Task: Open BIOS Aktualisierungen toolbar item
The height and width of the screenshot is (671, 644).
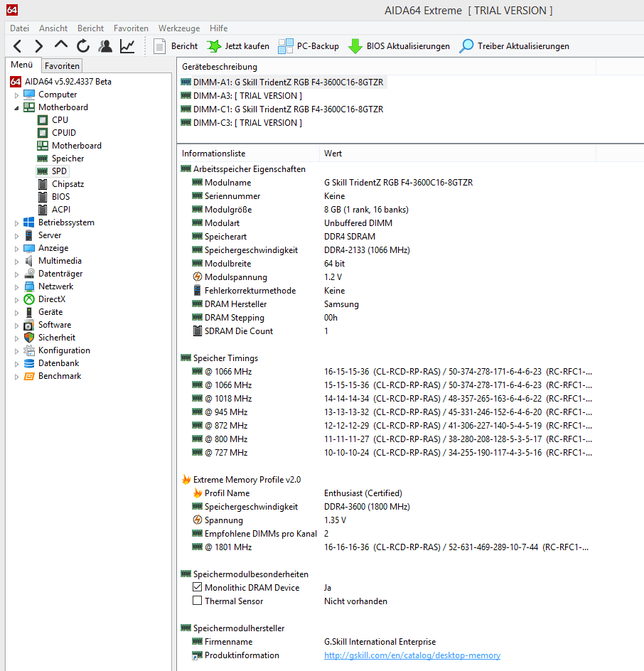Action: [399, 45]
